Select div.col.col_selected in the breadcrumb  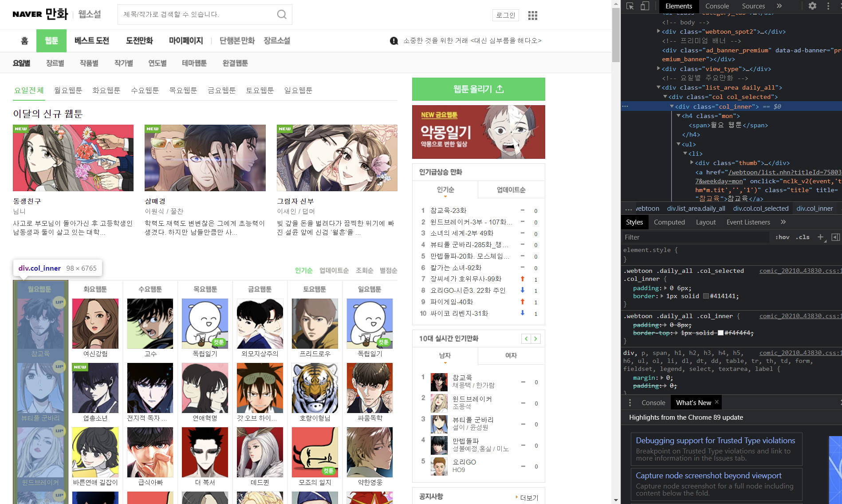pos(761,209)
